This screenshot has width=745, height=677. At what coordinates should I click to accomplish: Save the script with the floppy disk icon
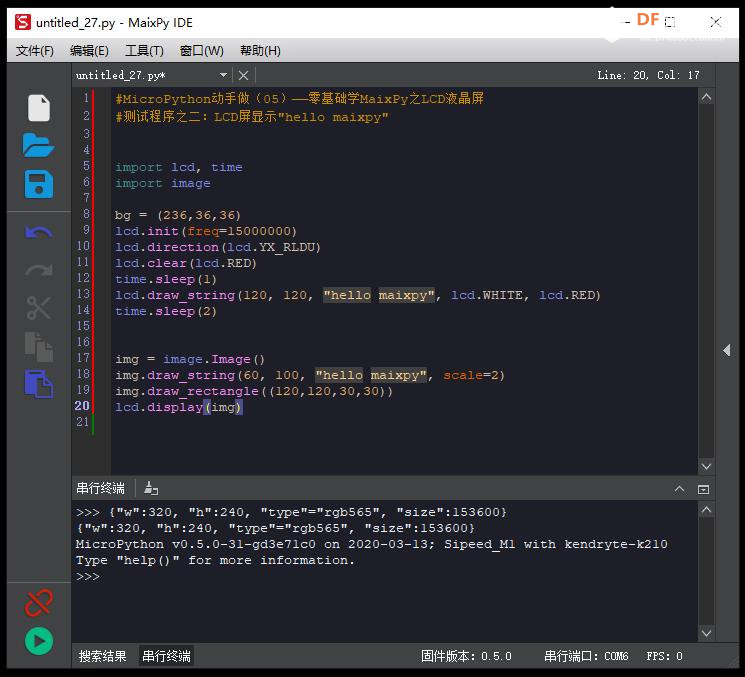pyautogui.click(x=38, y=184)
